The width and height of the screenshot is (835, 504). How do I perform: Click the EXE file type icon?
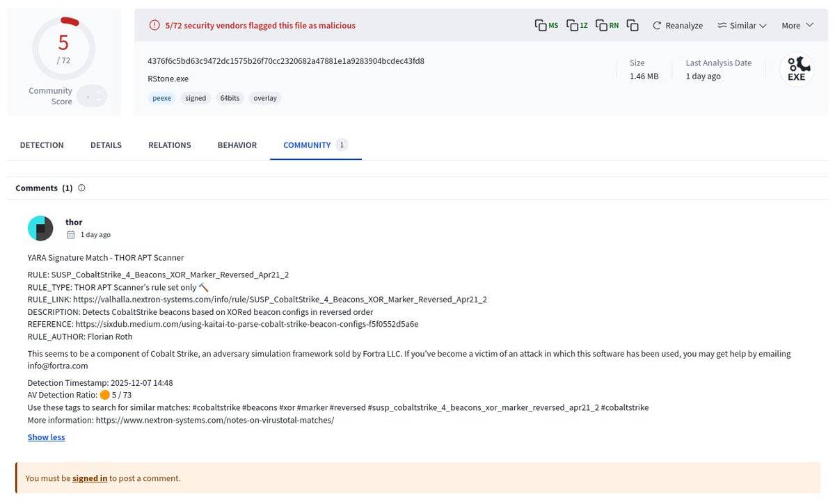(797, 68)
